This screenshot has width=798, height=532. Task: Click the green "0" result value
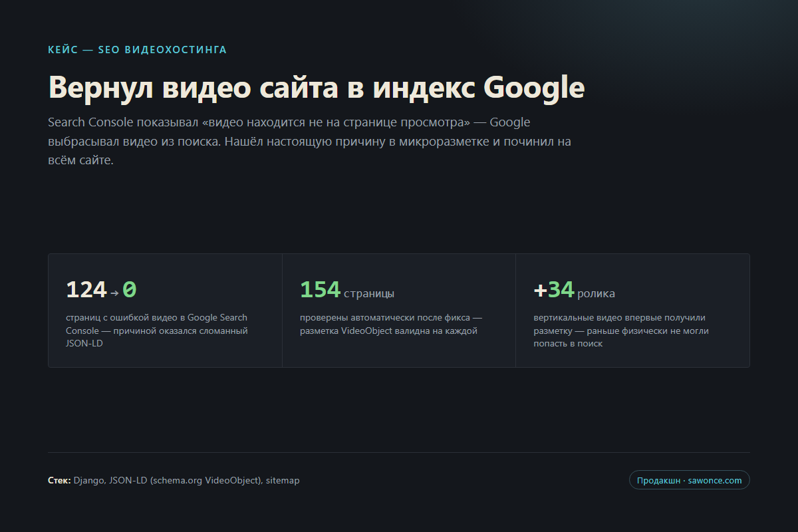click(130, 290)
